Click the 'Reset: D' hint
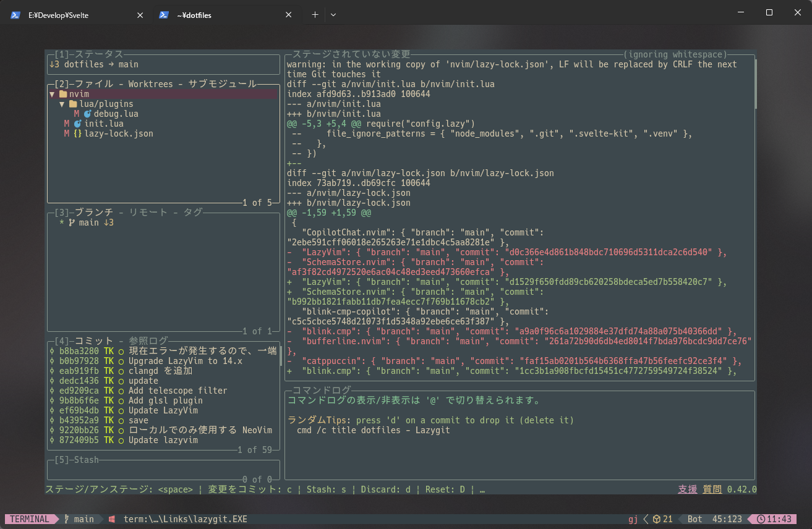This screenshot has height=529, width=812. pos(445,489)
